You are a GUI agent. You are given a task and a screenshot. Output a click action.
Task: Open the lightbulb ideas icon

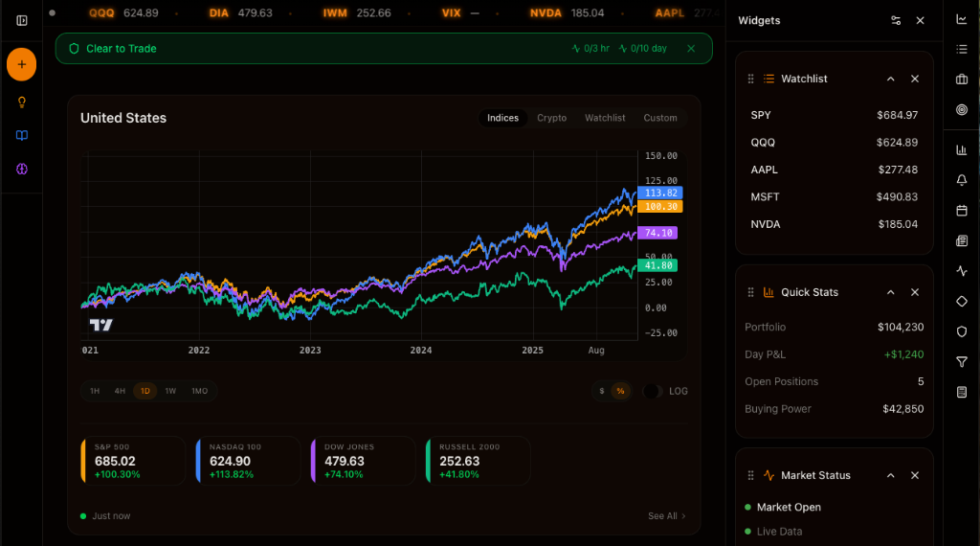tap(21, 102)
